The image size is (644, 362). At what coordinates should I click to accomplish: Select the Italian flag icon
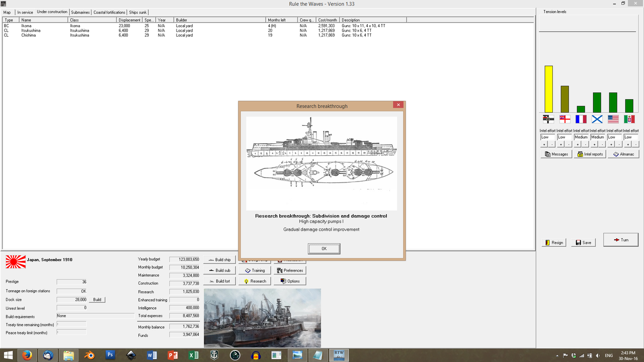(x=629, y=119)
